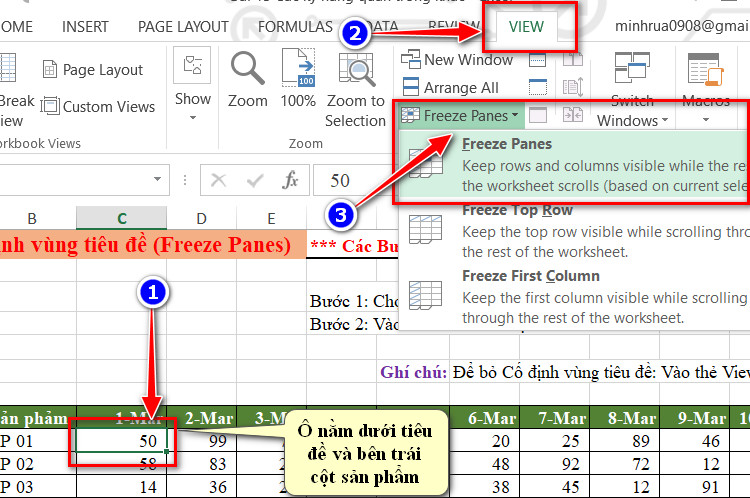
Task: Click the 8-Mar header cell
Action: click(x=625, y=418)
